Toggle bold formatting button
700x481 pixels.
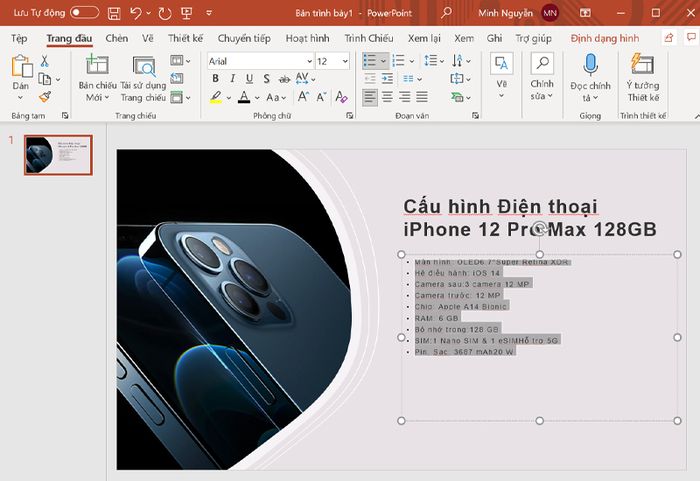point(216,79)
